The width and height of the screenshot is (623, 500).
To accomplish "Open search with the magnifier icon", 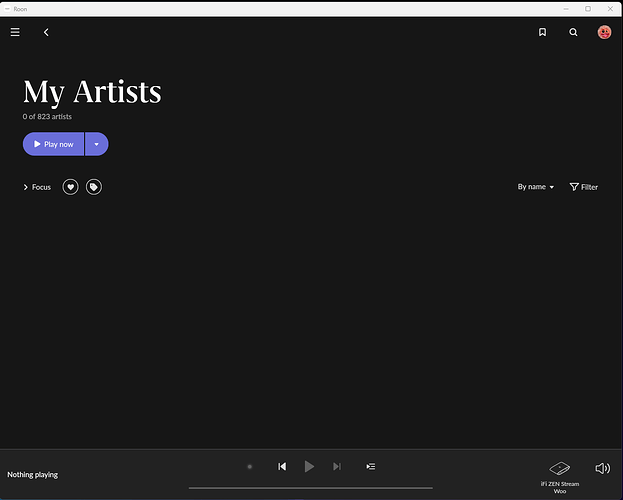I will click(573, 32).
